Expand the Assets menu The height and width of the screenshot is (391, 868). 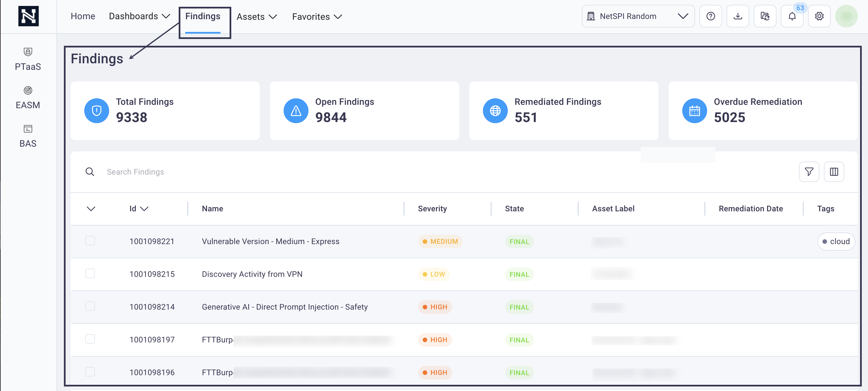click(x=256, y=16)
